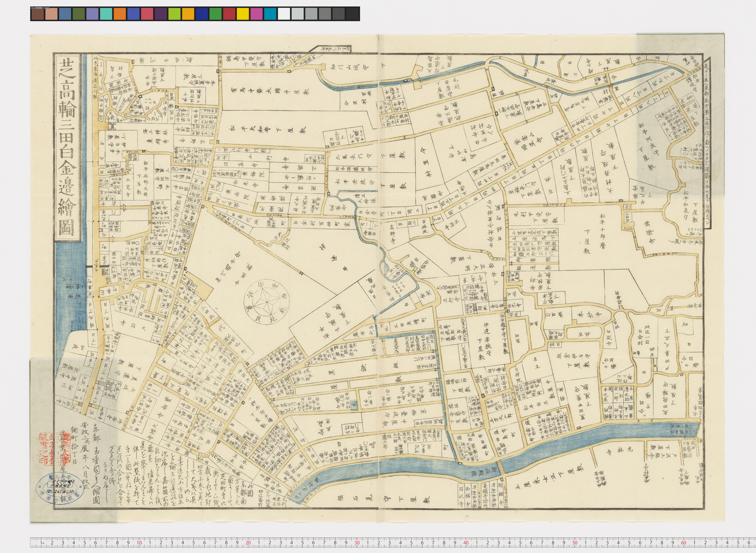
Task: Click the red 60 mark on the ruler
Action: (x=683, y=543)
